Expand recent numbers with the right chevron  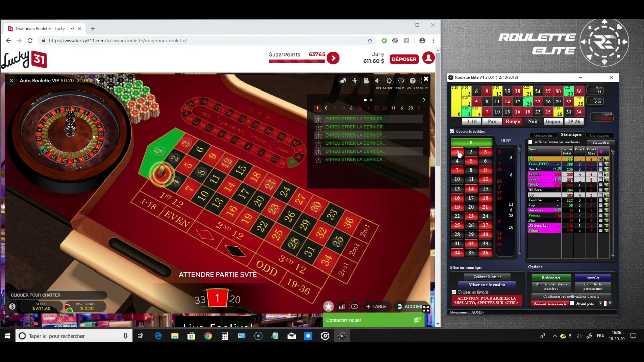(424, 100)
